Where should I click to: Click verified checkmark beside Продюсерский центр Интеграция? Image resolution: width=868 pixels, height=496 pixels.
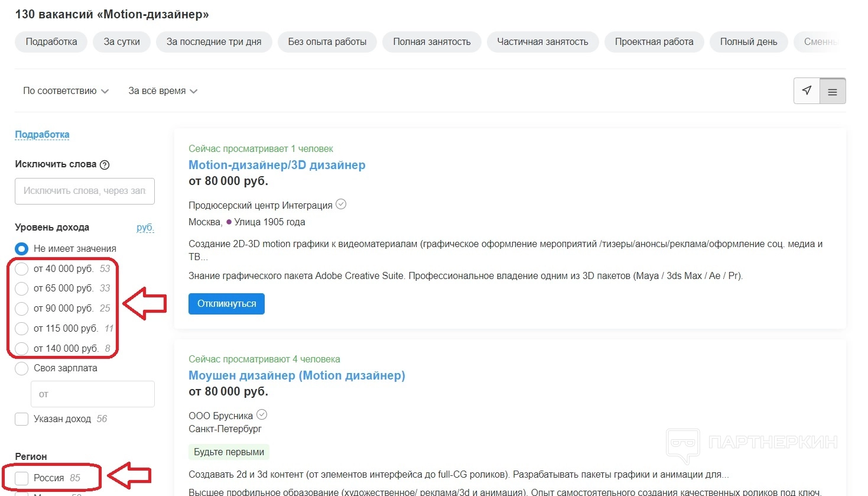tap(341, 205)
